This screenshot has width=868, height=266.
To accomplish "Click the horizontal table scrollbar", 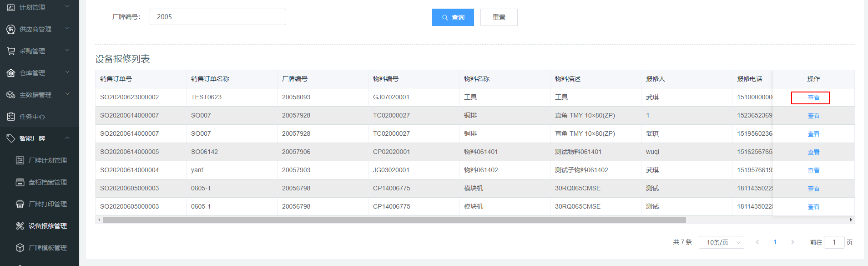I will 394,220.
